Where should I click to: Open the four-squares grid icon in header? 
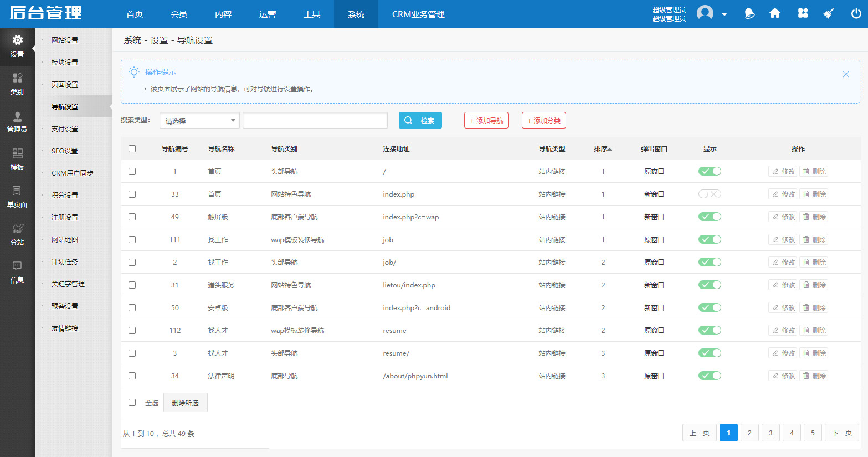pyautogui.click(x=803, y=13)
